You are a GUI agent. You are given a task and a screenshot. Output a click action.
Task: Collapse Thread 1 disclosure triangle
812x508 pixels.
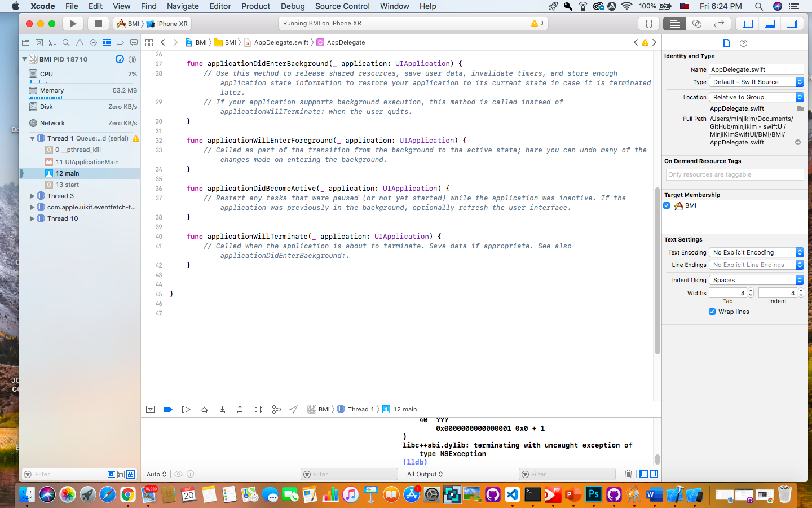pos(32,138)
